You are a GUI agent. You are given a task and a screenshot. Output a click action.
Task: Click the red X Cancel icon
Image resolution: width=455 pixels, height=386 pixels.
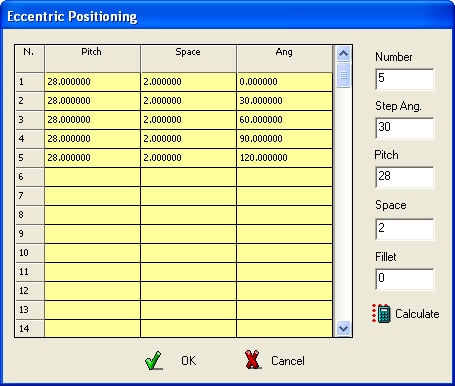(x=252, y=360)
